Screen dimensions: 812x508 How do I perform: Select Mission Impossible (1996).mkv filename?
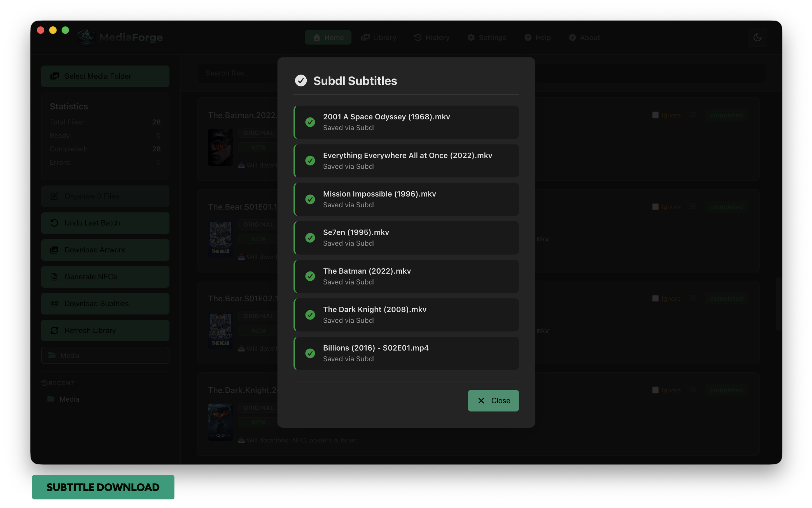coord(379,194)
